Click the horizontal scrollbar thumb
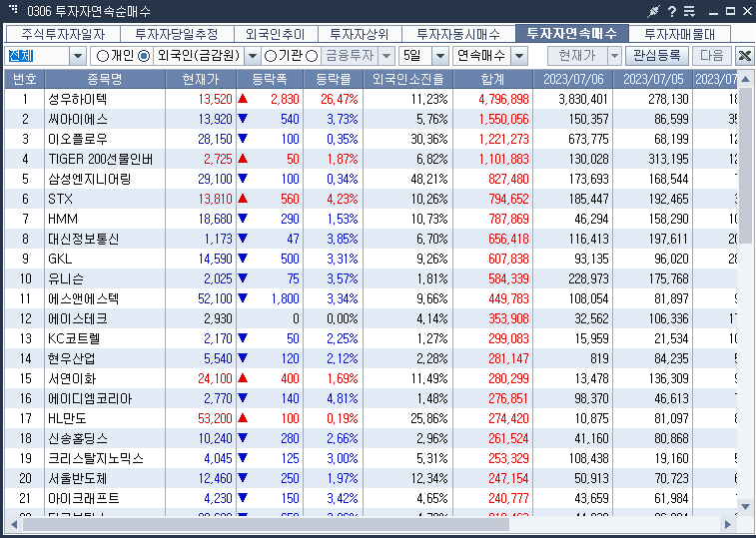This screenshot has width=756, height=538. tap(266, 524)
